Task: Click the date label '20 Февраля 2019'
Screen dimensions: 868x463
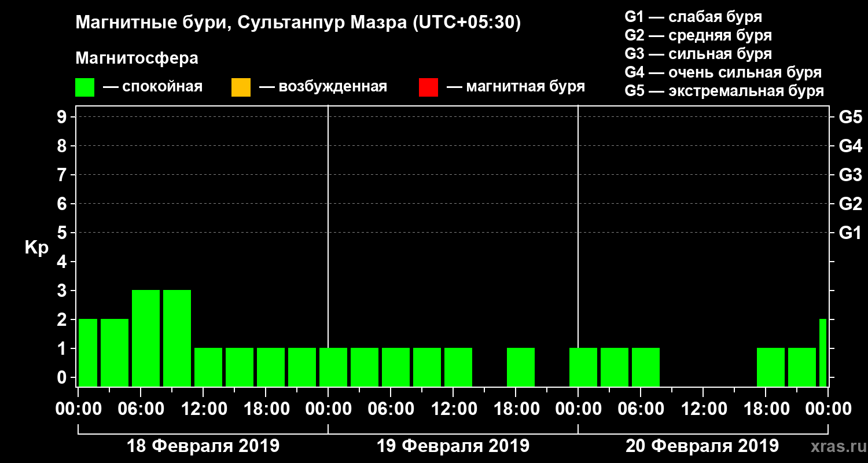Action: click(x=703, y=446)
